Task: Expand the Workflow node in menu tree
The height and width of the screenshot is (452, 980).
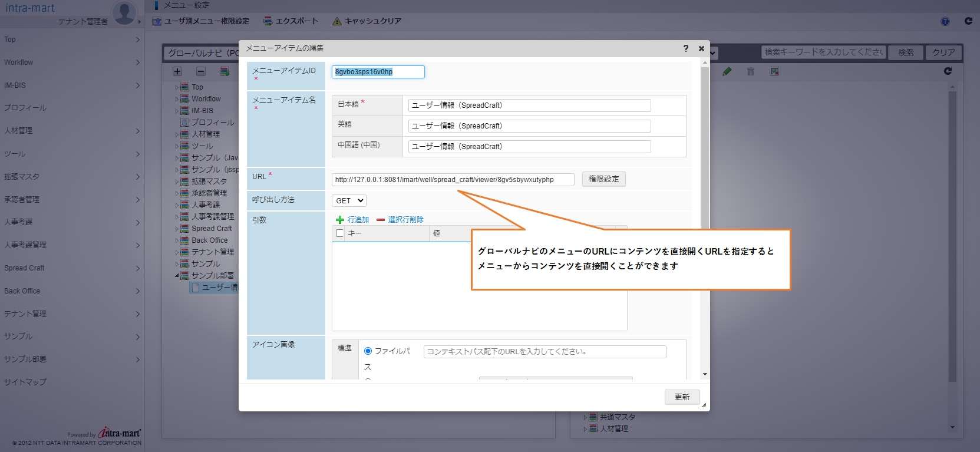Action: coord(177,99)
